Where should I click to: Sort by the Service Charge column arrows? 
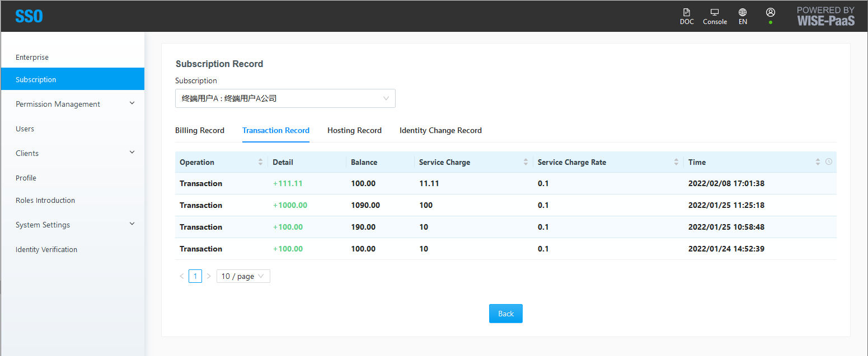pyautogui.click(x=526, y=162)
